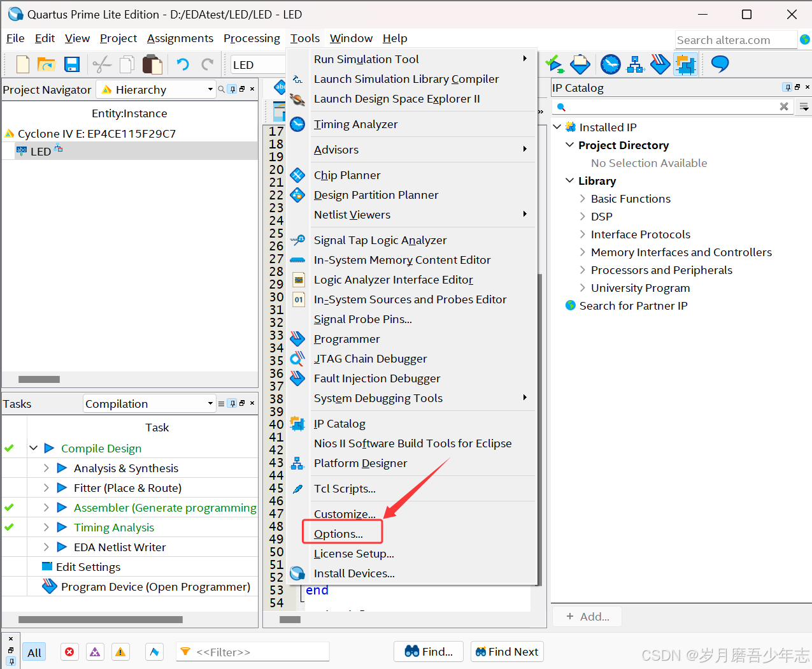Click the Cut scissors icon
Viewport: 812px width, 669px height.
coord(102,64)
